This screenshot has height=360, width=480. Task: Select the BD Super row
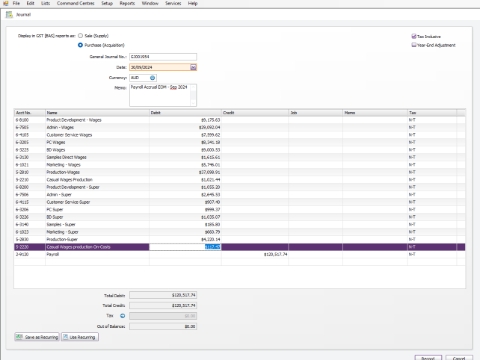pyautogui.click(x=240, y=217)
